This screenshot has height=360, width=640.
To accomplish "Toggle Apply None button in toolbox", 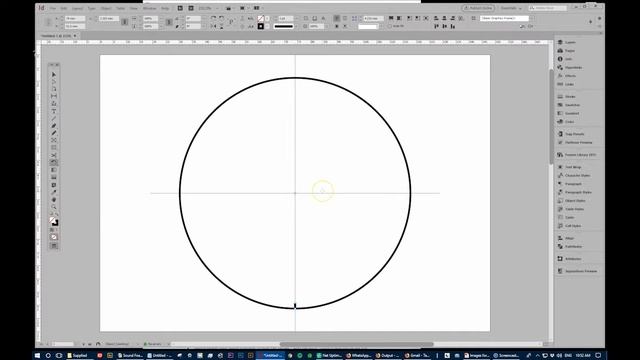I will point(54,237).
